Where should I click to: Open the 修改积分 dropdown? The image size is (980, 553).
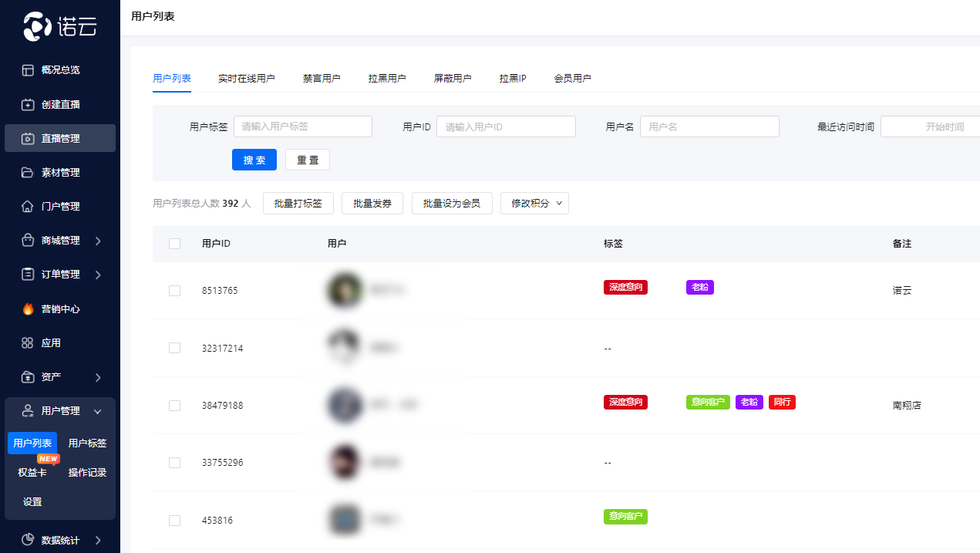tap(534, 204)
